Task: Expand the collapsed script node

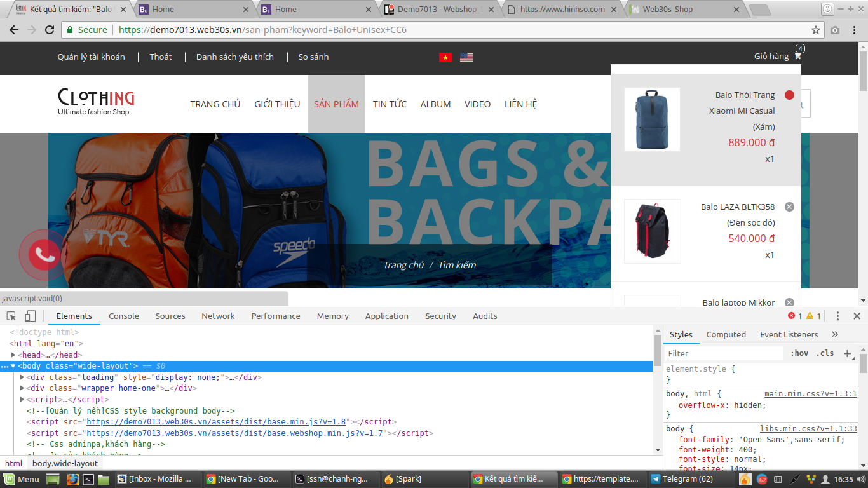Action: click(x=22, y=400)
